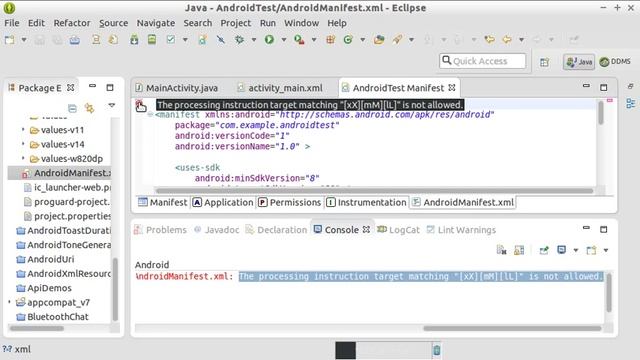Open the New Java Class dropdown arrow

tap(362, 40)
